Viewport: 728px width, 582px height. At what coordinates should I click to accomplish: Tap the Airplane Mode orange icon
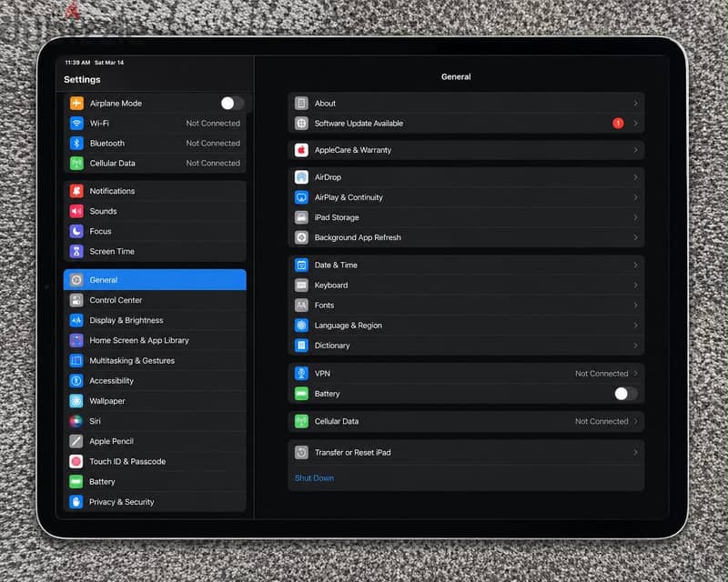[76, 103]
